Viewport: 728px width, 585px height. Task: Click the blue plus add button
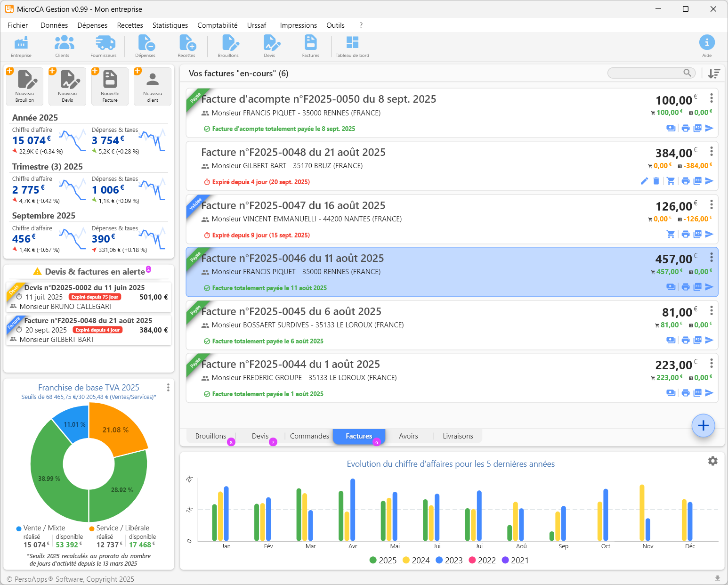tap(703, 426)
